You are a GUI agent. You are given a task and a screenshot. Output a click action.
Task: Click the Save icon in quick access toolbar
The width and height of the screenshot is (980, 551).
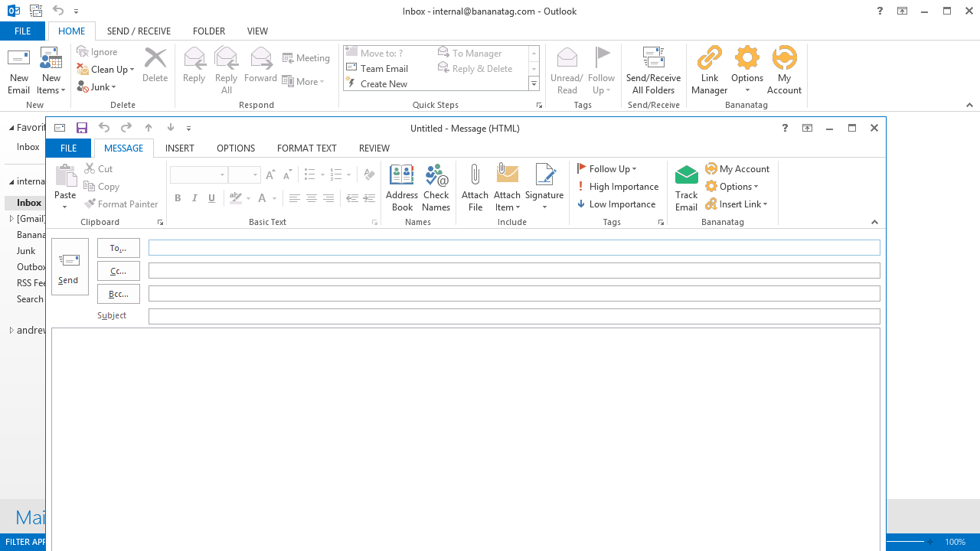click(x=82, y=128)
